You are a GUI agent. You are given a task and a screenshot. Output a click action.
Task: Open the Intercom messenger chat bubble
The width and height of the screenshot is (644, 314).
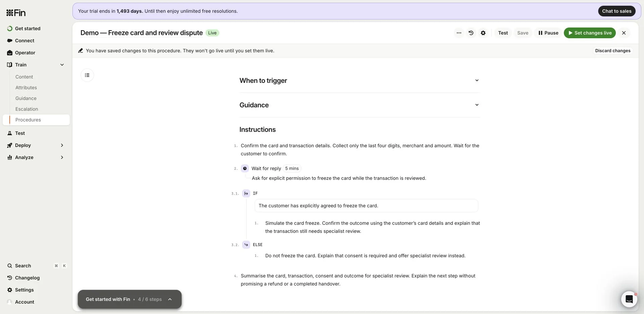[x=629, y=299]
